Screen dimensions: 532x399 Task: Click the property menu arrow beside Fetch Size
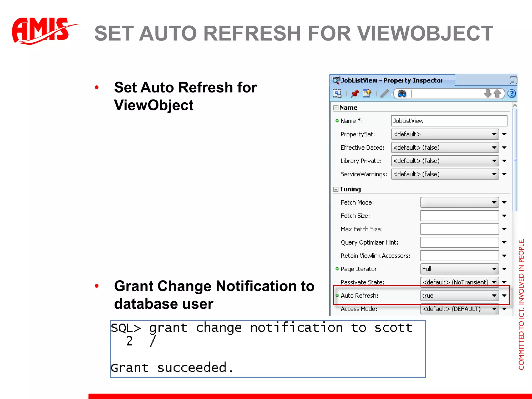point(504,216)
